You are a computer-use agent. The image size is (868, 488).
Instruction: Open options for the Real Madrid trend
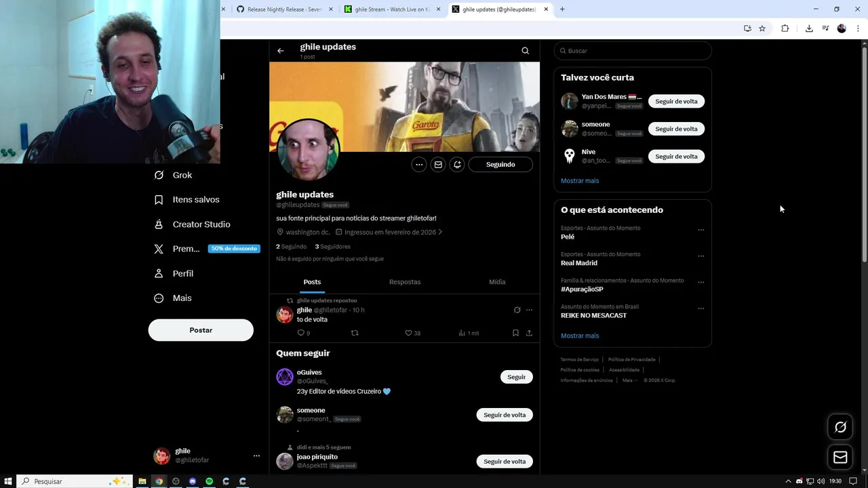pos(701,256)
